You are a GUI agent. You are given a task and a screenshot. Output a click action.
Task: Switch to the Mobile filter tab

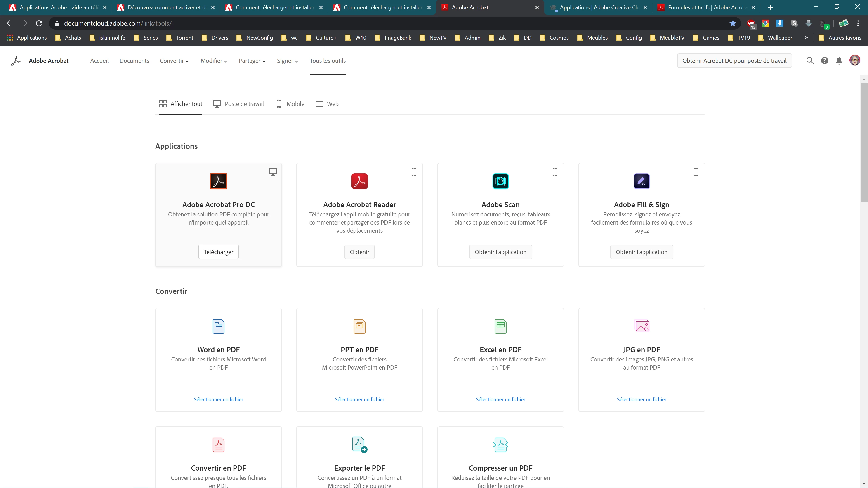pyautogui.click(x=290, y=104)
